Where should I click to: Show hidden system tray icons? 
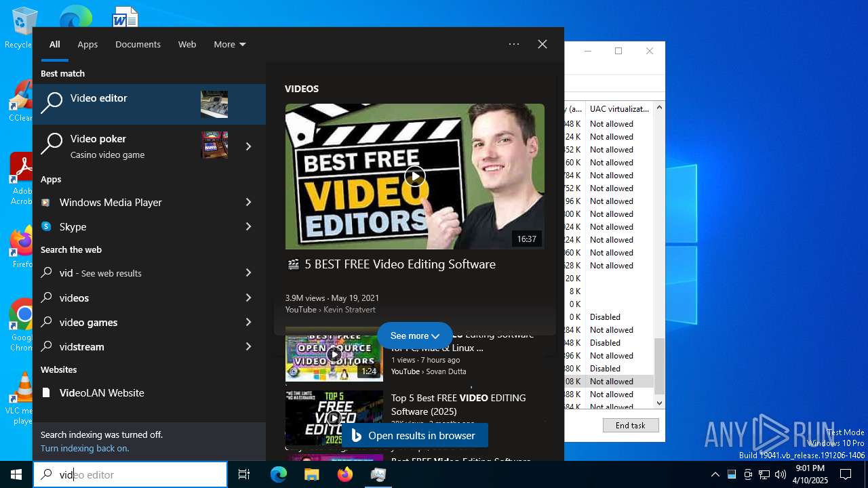(715, 474)
